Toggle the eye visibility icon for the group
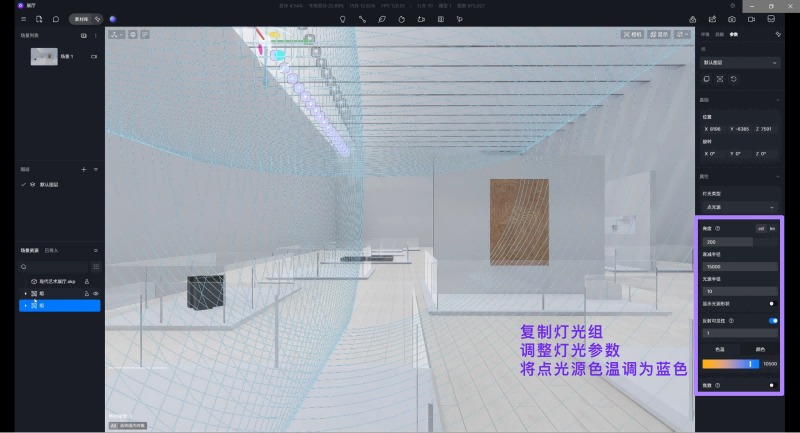The width and height of the screenshot is (800, 433). [x=95, y=293]
